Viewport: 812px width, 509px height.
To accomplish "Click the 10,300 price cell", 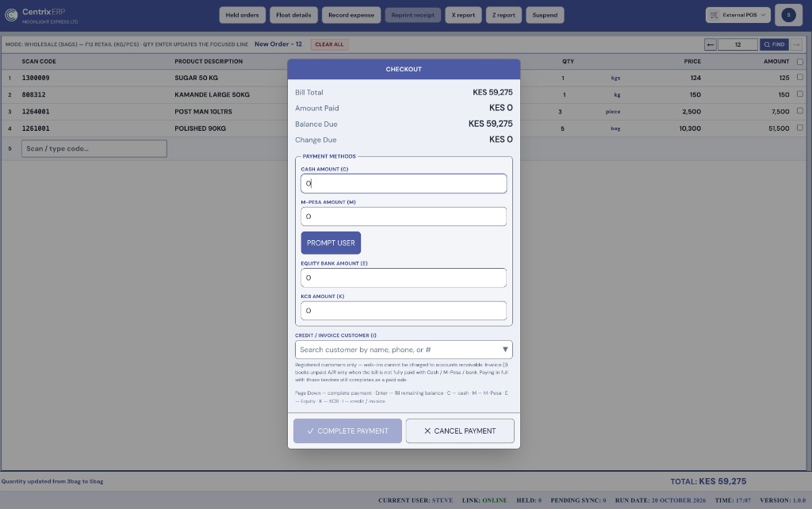I will 690,128.
